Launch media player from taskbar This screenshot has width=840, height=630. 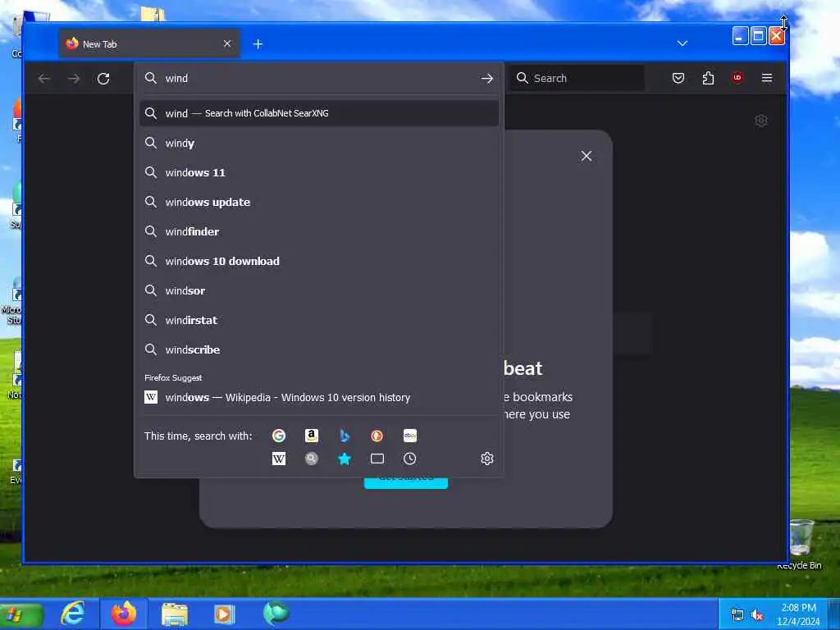pos(224,614)
